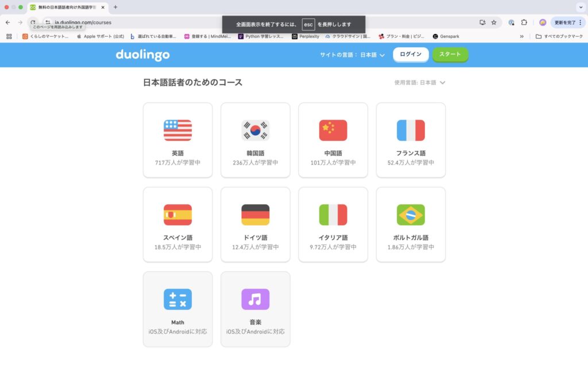Open the Chrome profile avatar
The image size is (588, 368).
pos(543,22)
